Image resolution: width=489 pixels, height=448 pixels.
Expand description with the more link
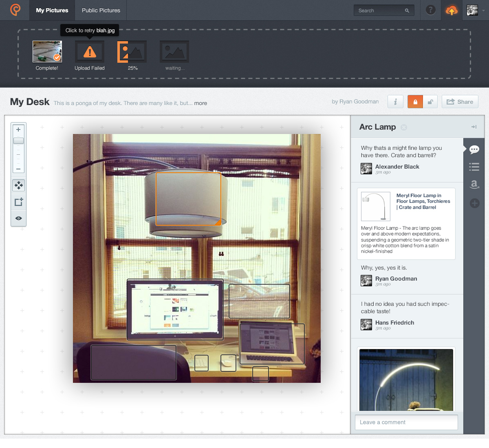pyautogui.click(x=200, y=103)
